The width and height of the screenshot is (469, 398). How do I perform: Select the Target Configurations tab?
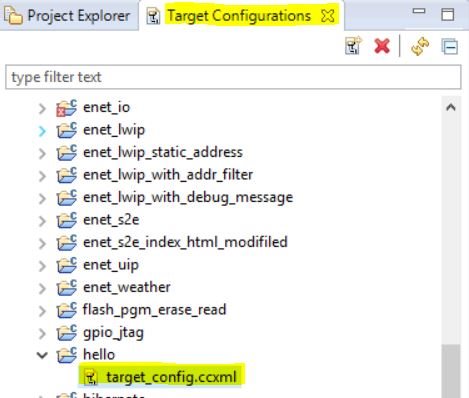(x=239, y=16)
